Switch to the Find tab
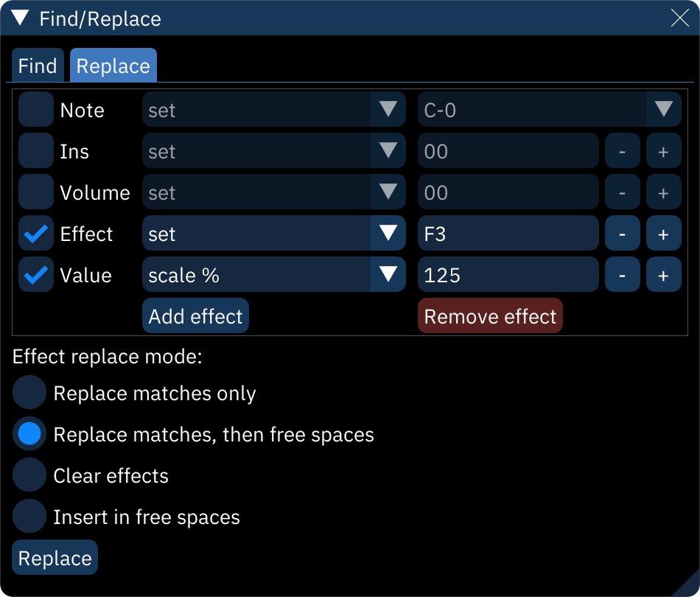This screenshot has height=597, width=700. click(x=38, y=66)
